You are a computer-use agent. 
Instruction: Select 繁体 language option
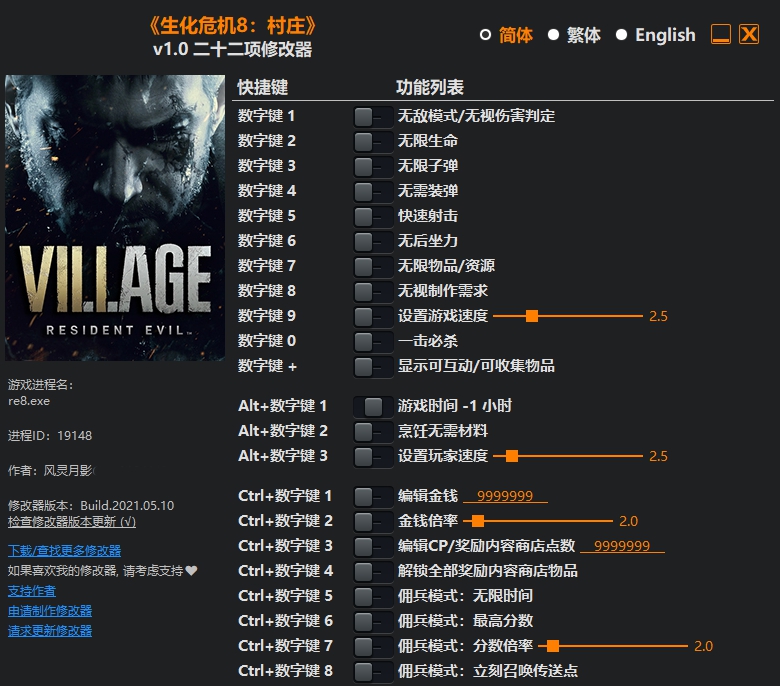[x=575, y=35]
